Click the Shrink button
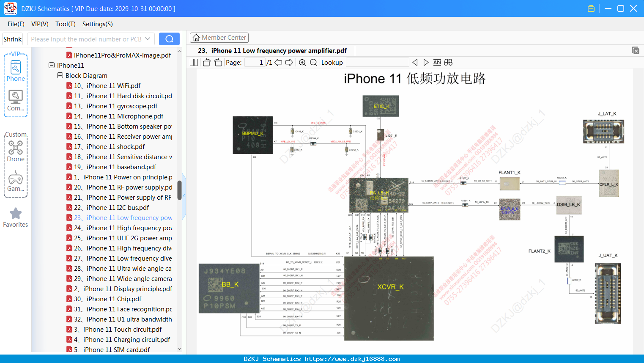This screenshot has width=644, height=363. (x=13, y=39)
